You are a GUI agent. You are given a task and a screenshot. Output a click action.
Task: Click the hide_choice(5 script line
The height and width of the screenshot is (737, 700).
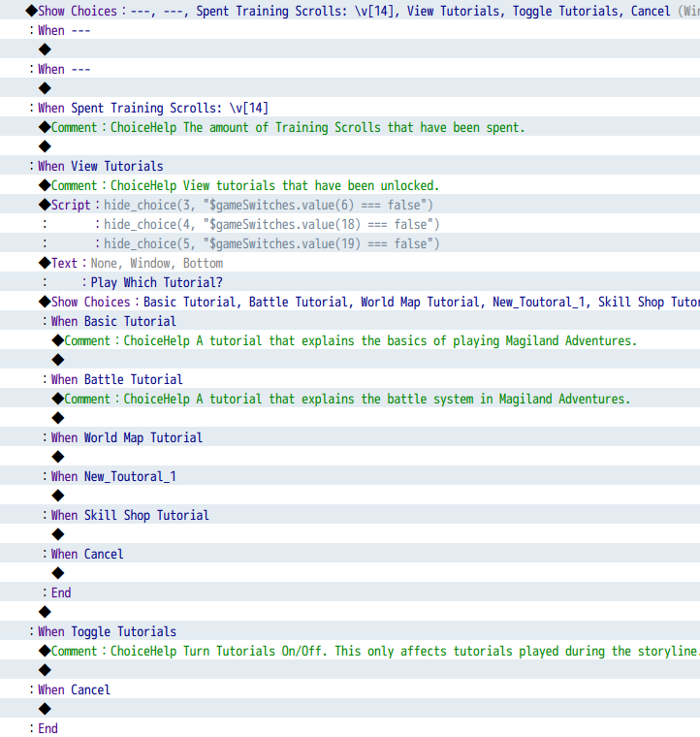pyautogui.click(x=350, y=243)
